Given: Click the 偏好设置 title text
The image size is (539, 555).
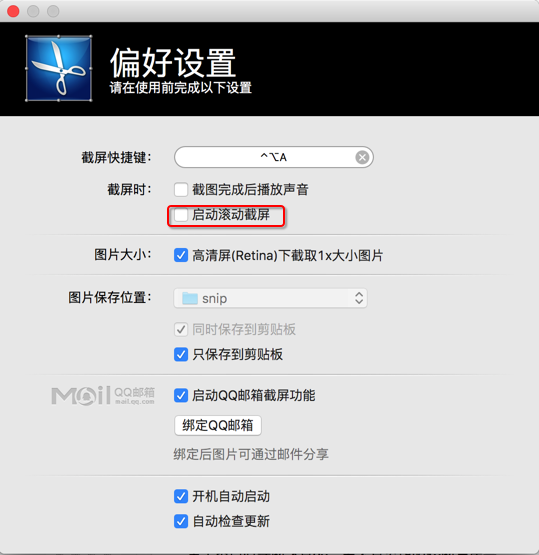Looking at the screenshot, I should tap(173, 63).
